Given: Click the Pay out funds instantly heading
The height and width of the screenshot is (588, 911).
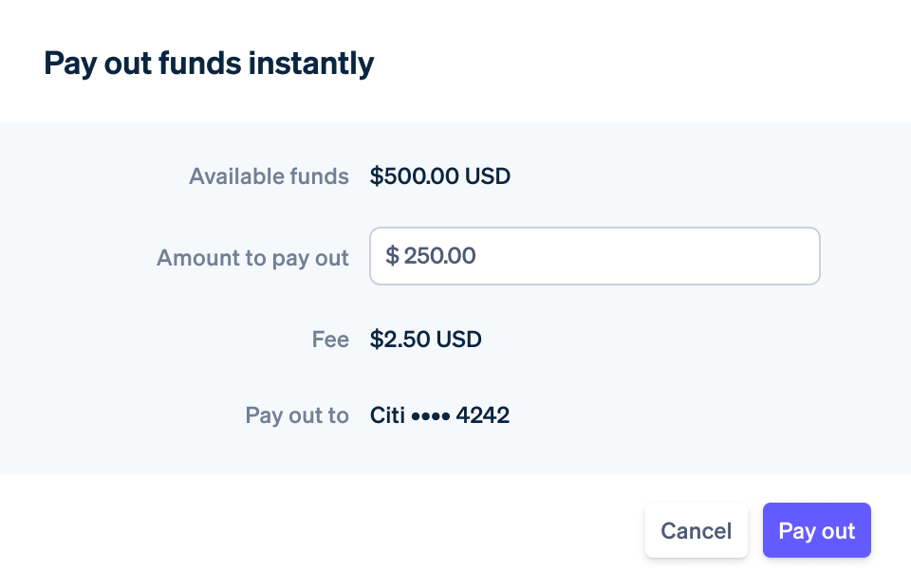Looking at the screenshot, I should [209, 64].
